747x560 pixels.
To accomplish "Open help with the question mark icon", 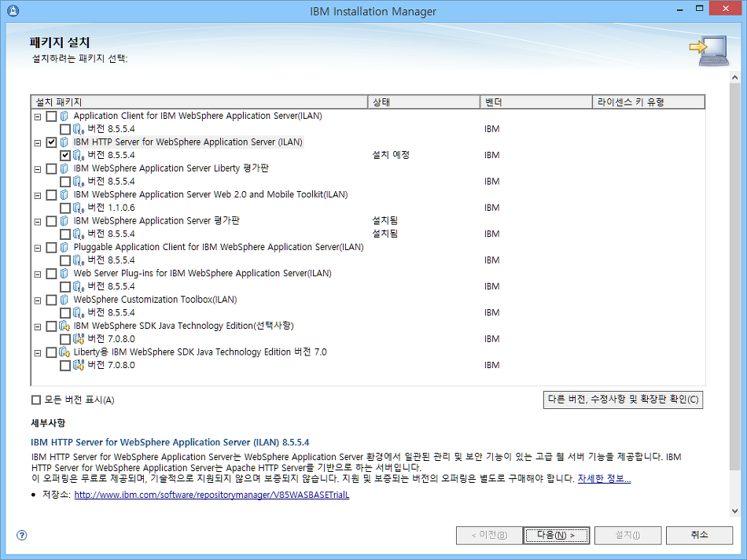I will [21, 535].
